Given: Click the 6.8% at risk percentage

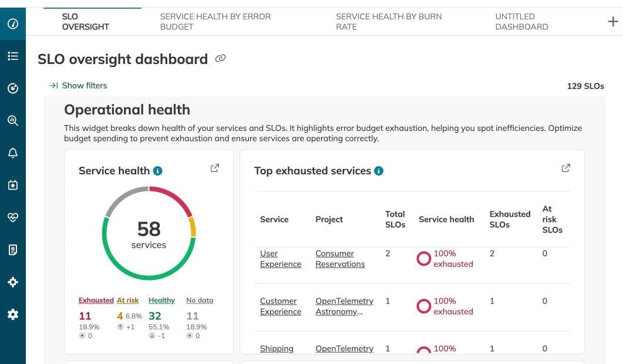Looking at the screenshot, I should coord(133,316).
